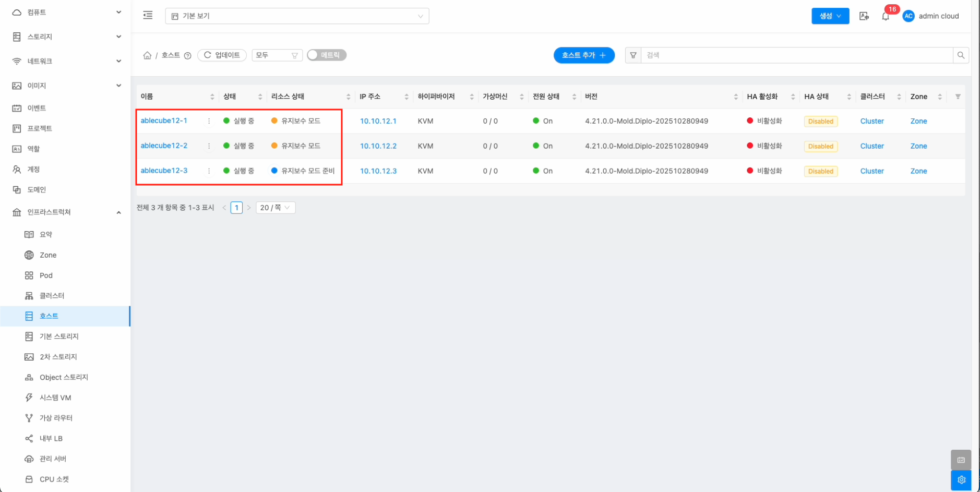The width and height of the screenshot is (980, 492).
Task: Click the home icon in breadcrumb
Action: [x=147, y=55]
